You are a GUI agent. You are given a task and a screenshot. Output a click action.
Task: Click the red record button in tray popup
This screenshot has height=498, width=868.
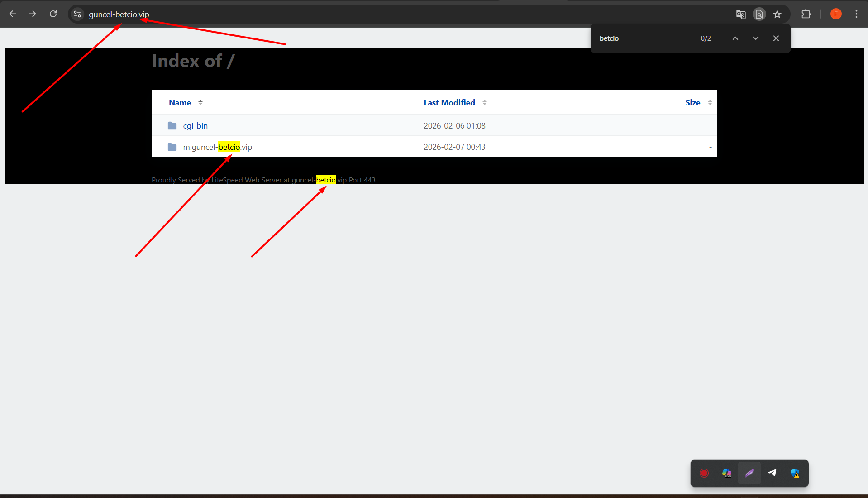(x=704, y=473)
